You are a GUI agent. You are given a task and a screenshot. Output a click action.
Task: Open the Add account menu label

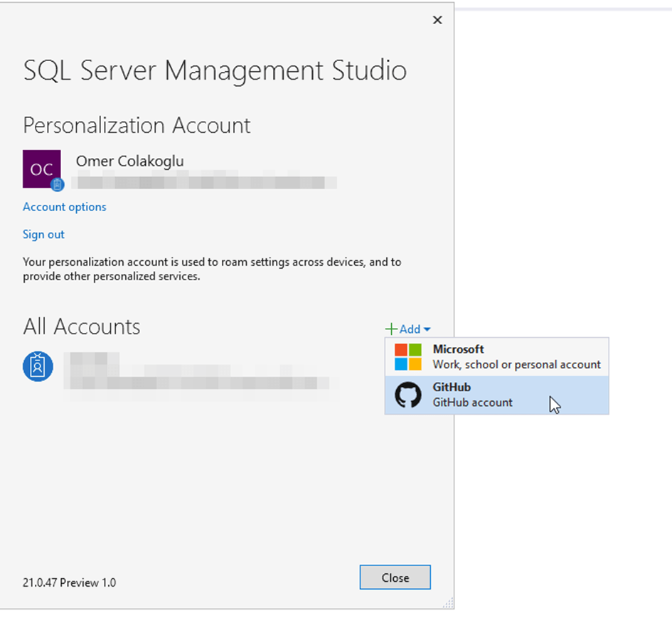tap(410, 329)
